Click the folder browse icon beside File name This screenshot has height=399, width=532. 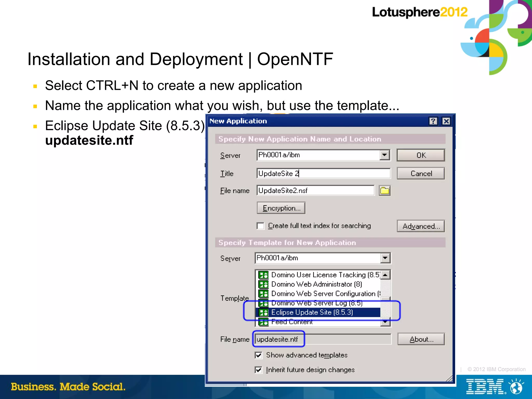[384, 191]
